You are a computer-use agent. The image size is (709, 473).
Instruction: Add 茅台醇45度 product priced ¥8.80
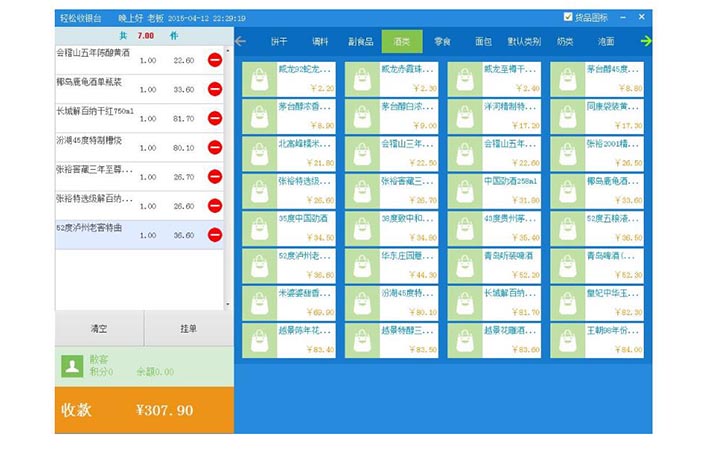597,79
